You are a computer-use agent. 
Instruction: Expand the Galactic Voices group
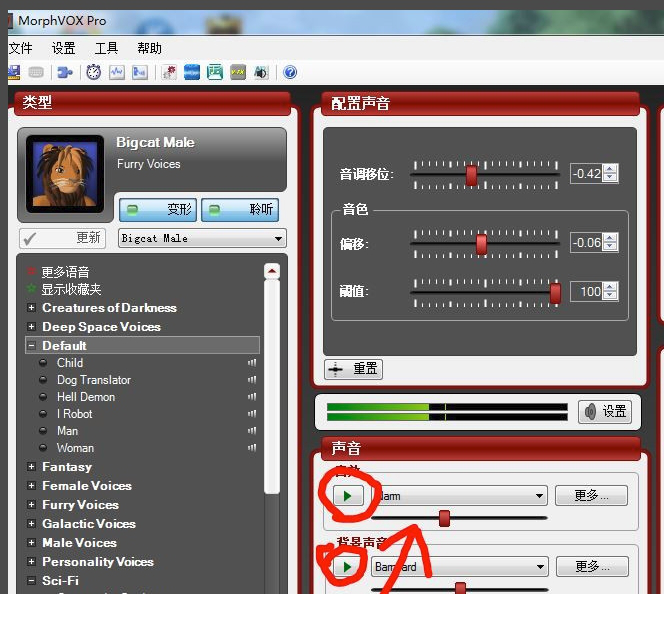[x=31, y=524]
